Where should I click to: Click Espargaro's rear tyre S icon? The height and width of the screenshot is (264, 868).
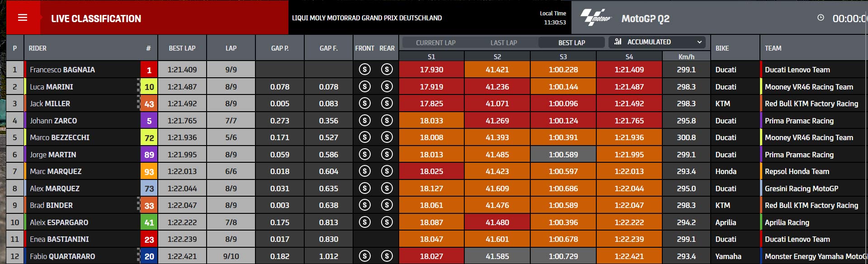click(387, 222)
